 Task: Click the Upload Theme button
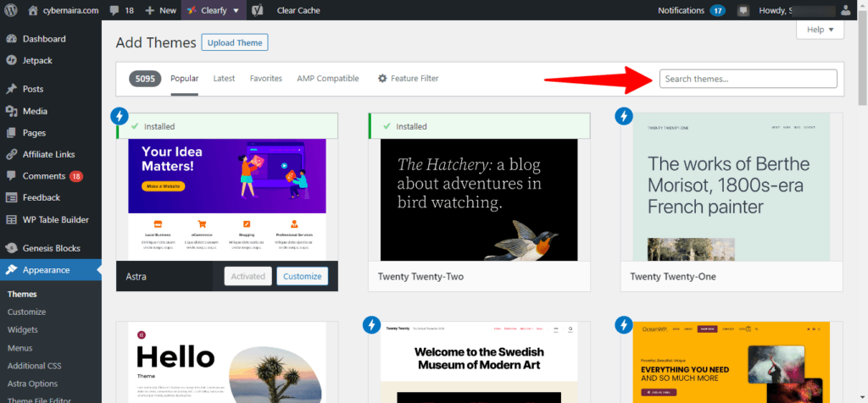pyautogui.click(x=235, y=42)
